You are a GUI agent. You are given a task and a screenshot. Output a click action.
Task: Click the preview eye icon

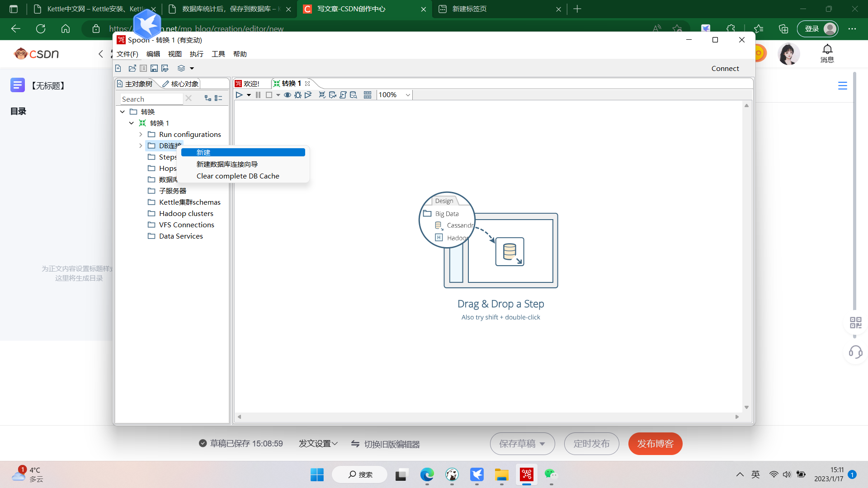click(x=288, y=95)
